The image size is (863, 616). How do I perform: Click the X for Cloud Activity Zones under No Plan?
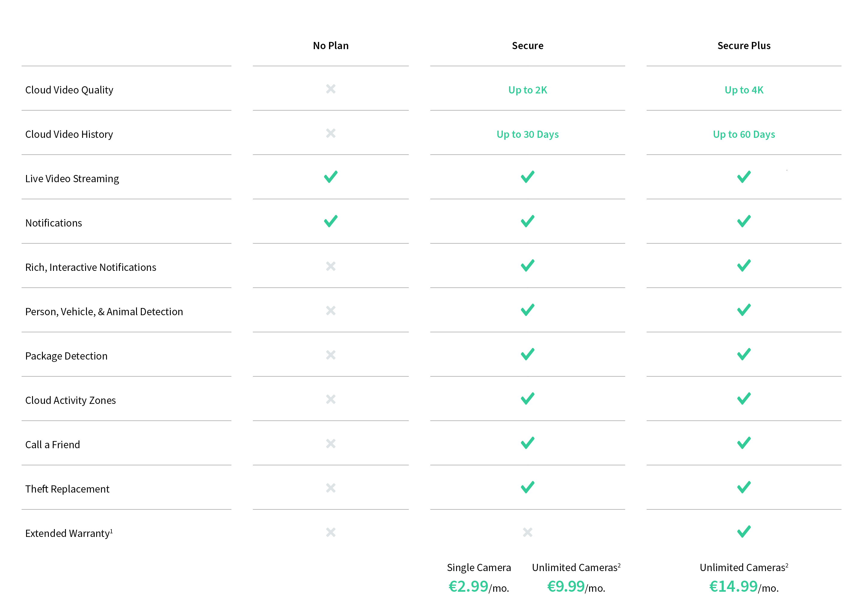(331, 399)
